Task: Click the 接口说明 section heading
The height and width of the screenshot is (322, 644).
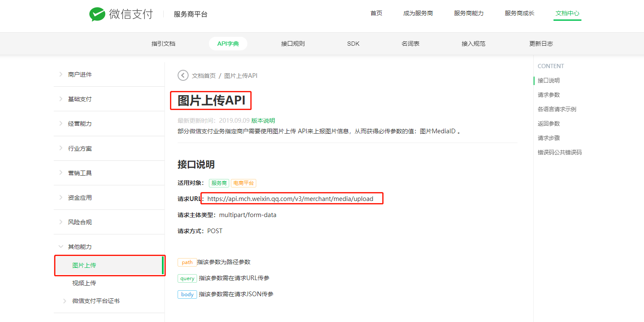Action: point(196,164)
